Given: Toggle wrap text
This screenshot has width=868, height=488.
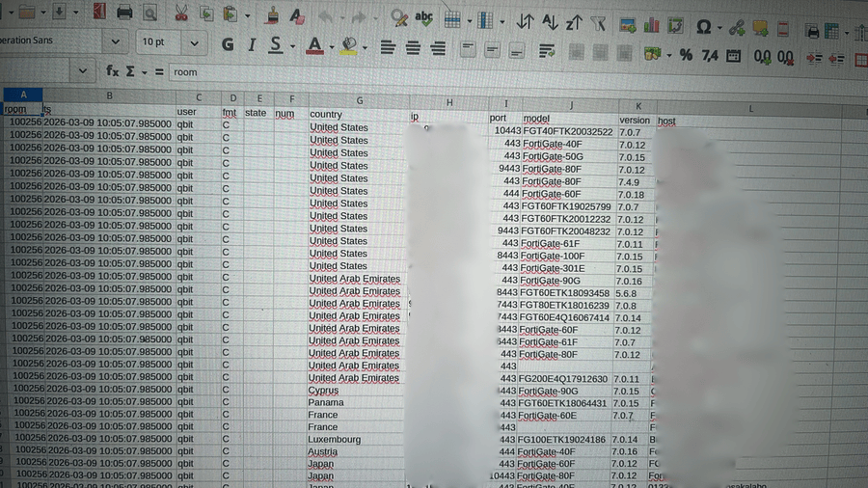Looking at the screenshot, I should tap(547, 51).
